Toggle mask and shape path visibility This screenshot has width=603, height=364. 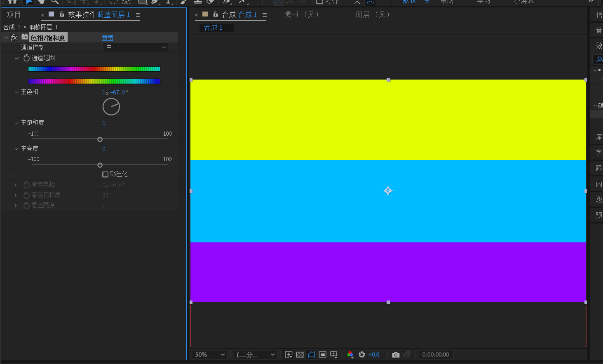(x=312, y=355)
